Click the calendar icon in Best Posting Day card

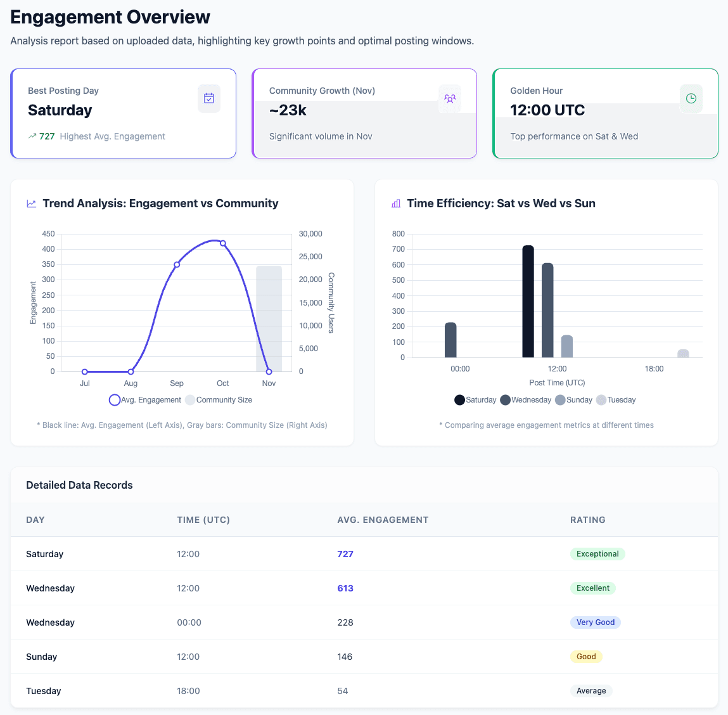pyautogui.click(x=209, y=98)
